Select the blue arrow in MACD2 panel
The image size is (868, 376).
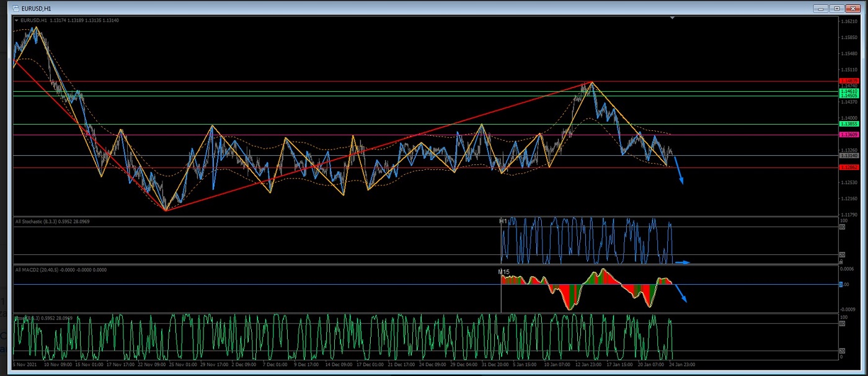(680, 293)
